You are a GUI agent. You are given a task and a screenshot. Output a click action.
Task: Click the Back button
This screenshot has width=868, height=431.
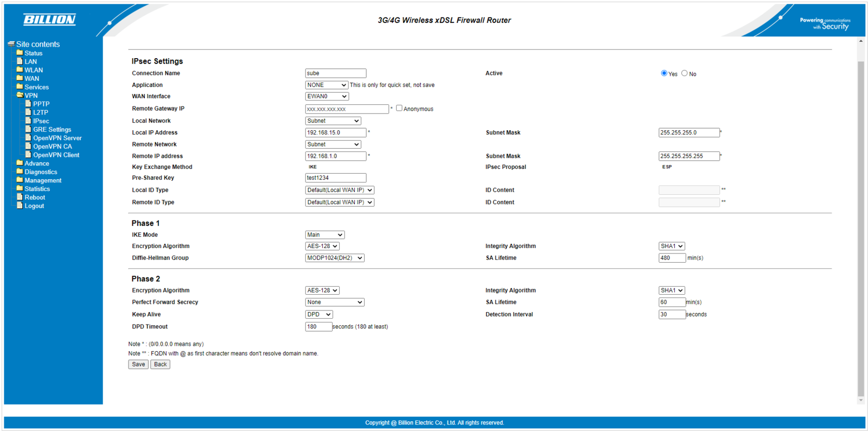click(x=160, y=364)
